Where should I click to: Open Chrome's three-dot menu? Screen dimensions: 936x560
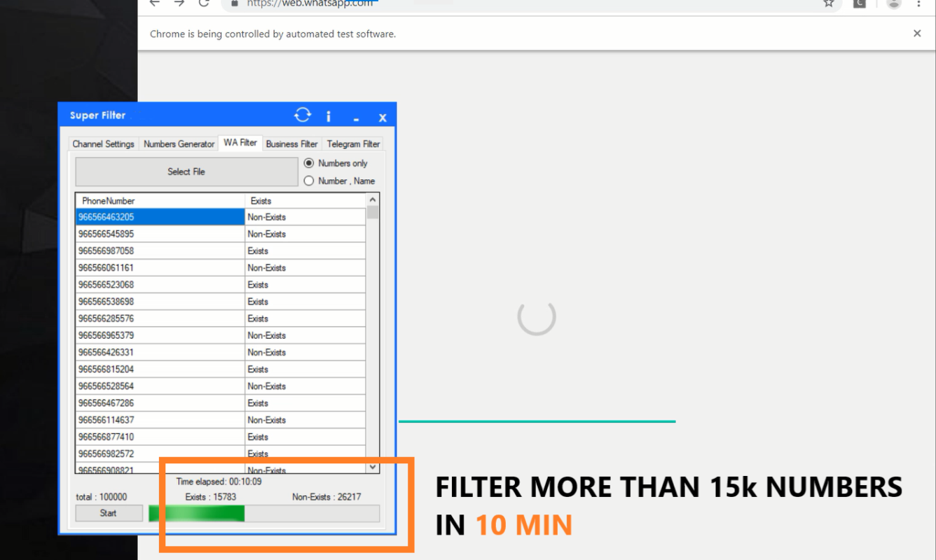919,3
